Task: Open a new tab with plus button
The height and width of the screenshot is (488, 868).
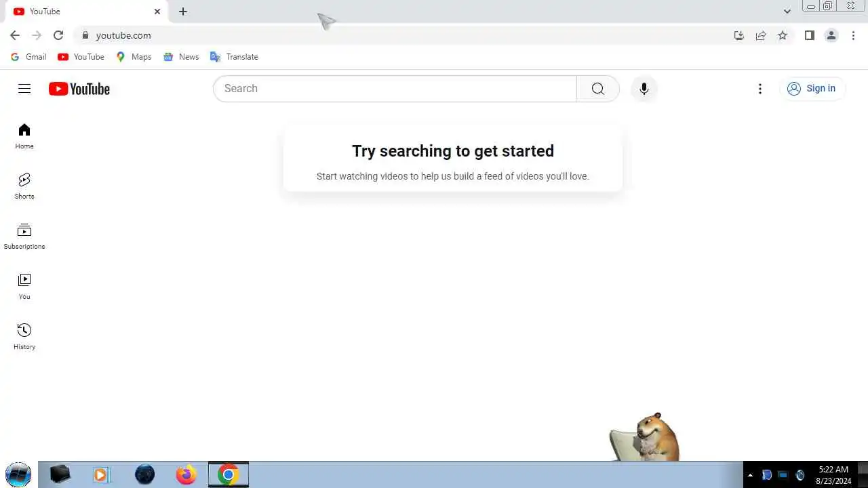Action: tap(183, 12)
